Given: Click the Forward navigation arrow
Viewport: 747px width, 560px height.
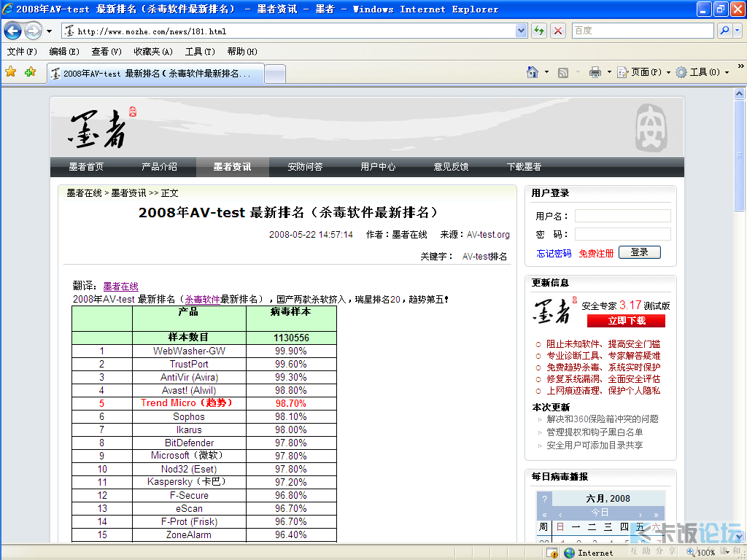Looking at the screenshot, I should (31, 31).
